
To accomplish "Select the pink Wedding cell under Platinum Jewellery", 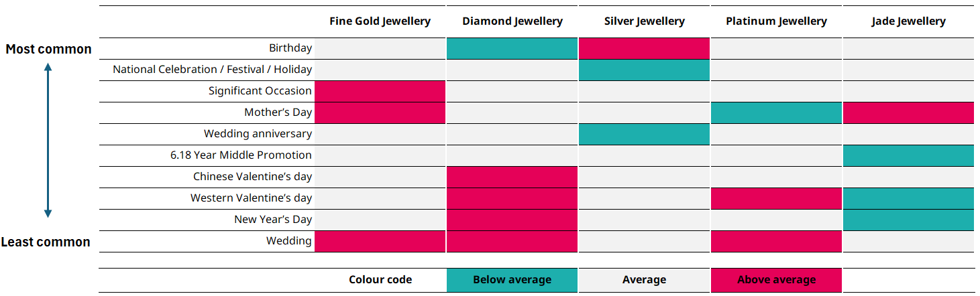I will click(x=776, y=241).
